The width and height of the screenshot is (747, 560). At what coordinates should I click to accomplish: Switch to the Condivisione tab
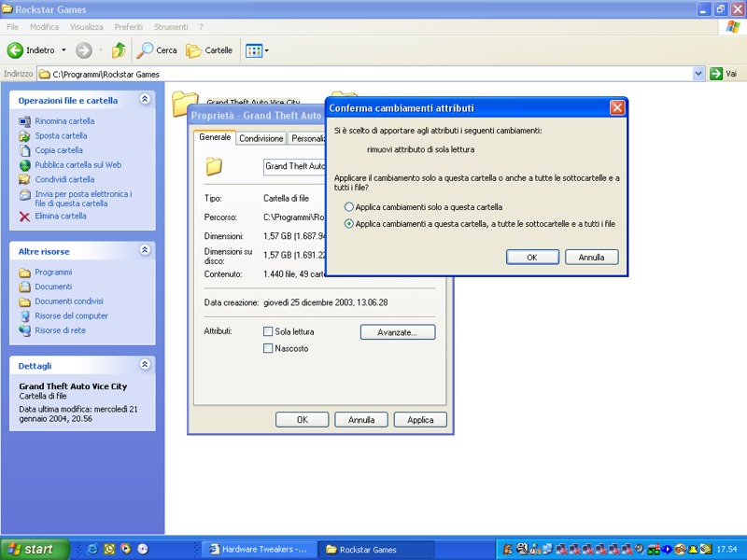261,138
